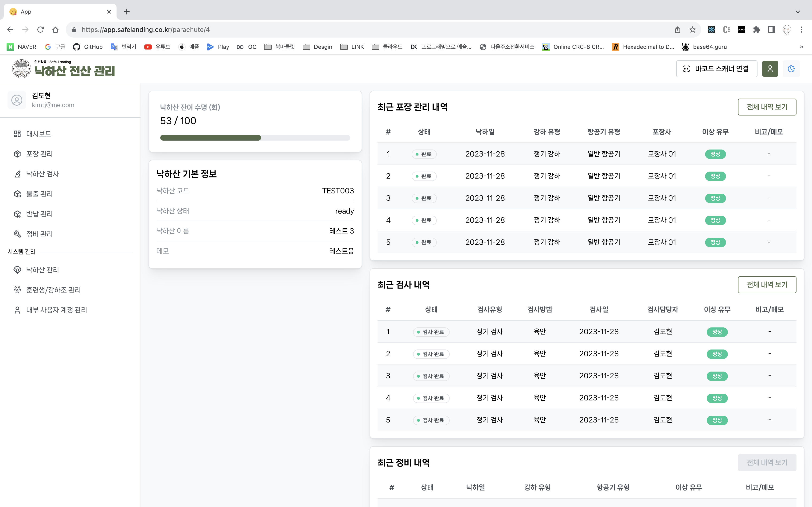812x507 pixels.
Task: Select the 훈련생/강하조 관리 icon
Action: (x=17, y=290)
